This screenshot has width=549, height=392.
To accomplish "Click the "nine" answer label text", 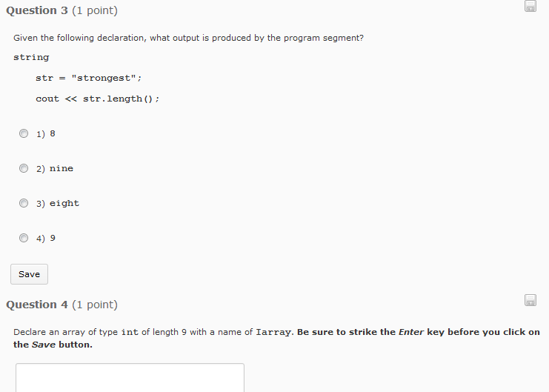I will 61,168.
